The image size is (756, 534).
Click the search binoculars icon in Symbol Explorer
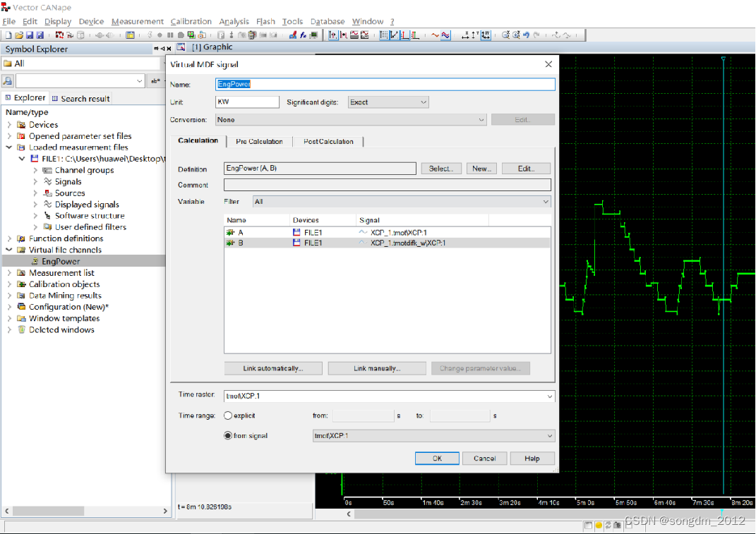[8, 81]
